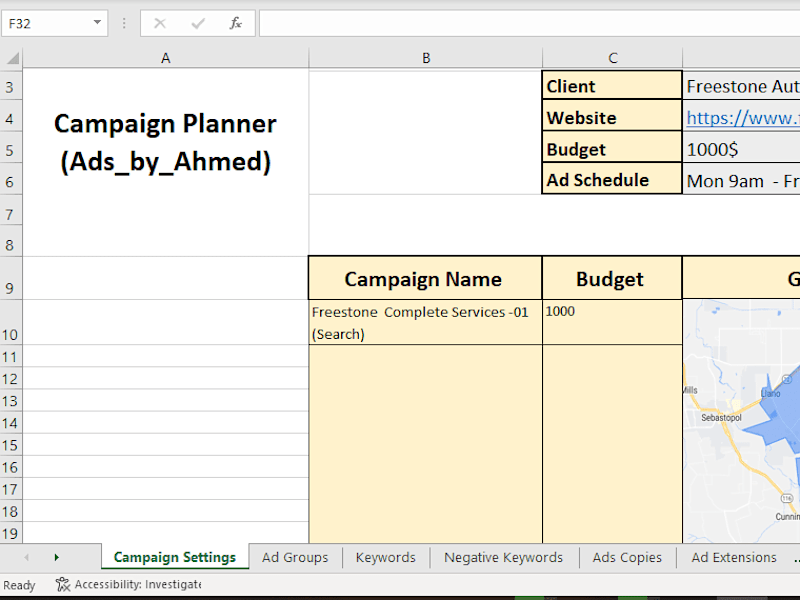The width and height of the screenshot is (800, 600).
Task: Click the location map image near Sebastopol
Action: pos(741,421)
